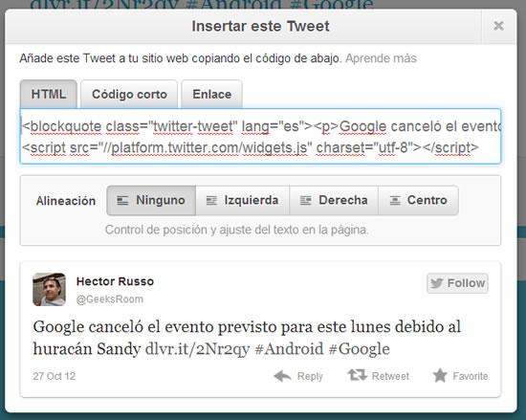Click inside the embed code text box
Viewport: 526px width, 420px height.
pos(260,137)
